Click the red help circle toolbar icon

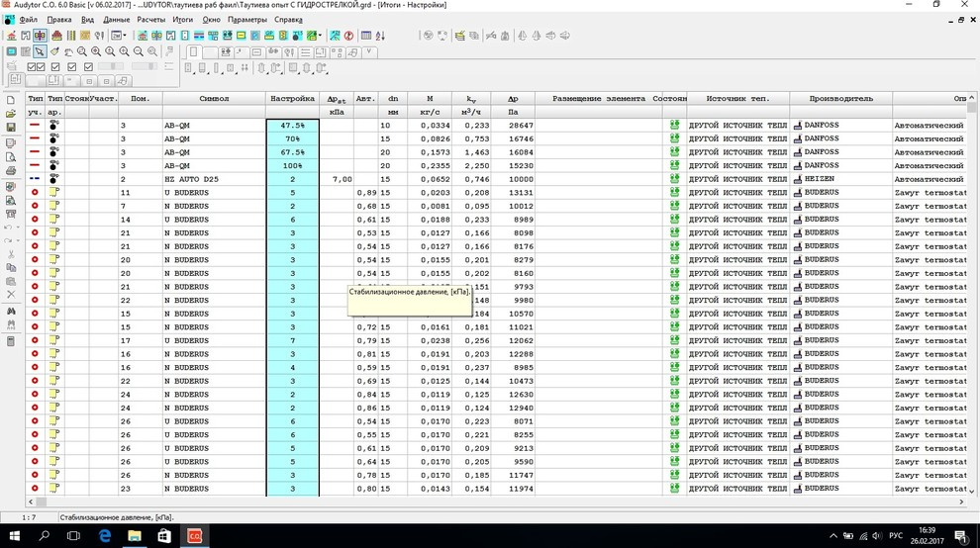pos(348,36)
